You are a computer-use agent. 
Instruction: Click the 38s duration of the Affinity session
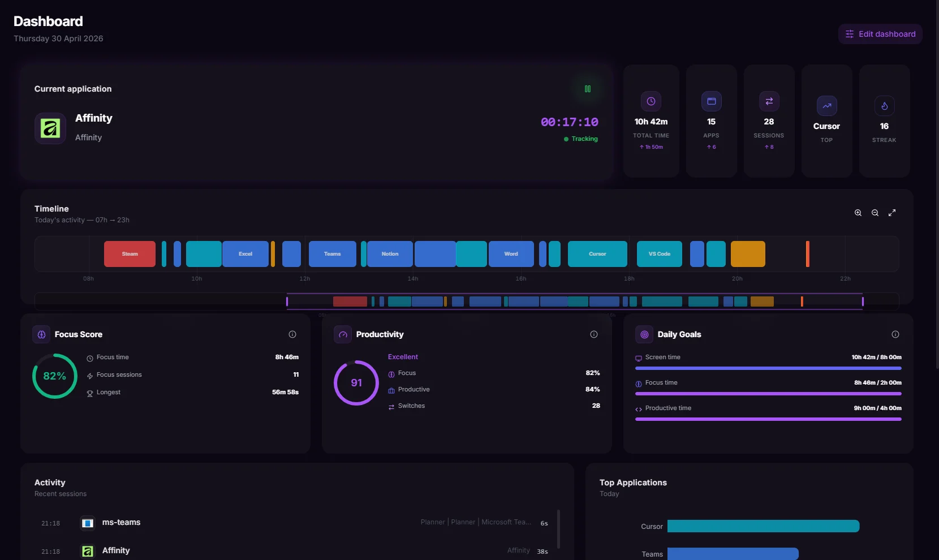pos(542,552)
